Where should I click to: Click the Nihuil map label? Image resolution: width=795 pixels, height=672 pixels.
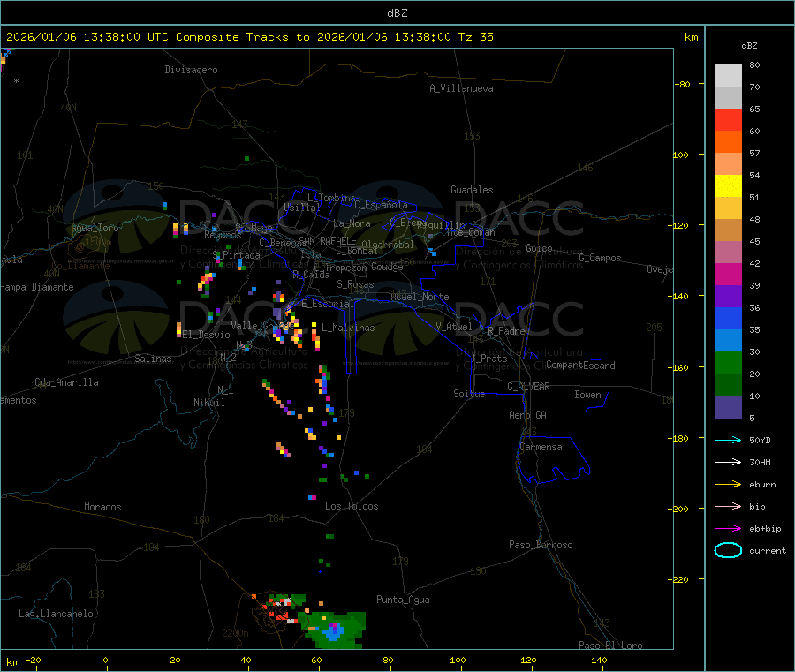click(x=208, y=403)
